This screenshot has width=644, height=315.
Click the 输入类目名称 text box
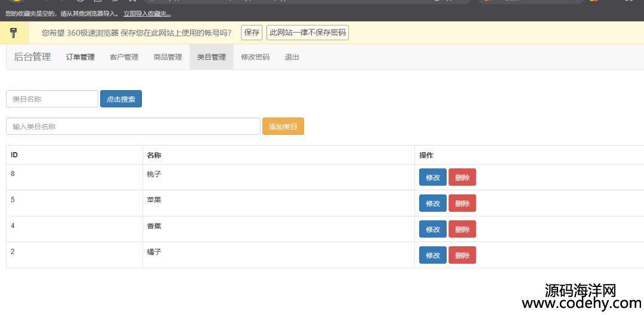[x=133, y=126]
